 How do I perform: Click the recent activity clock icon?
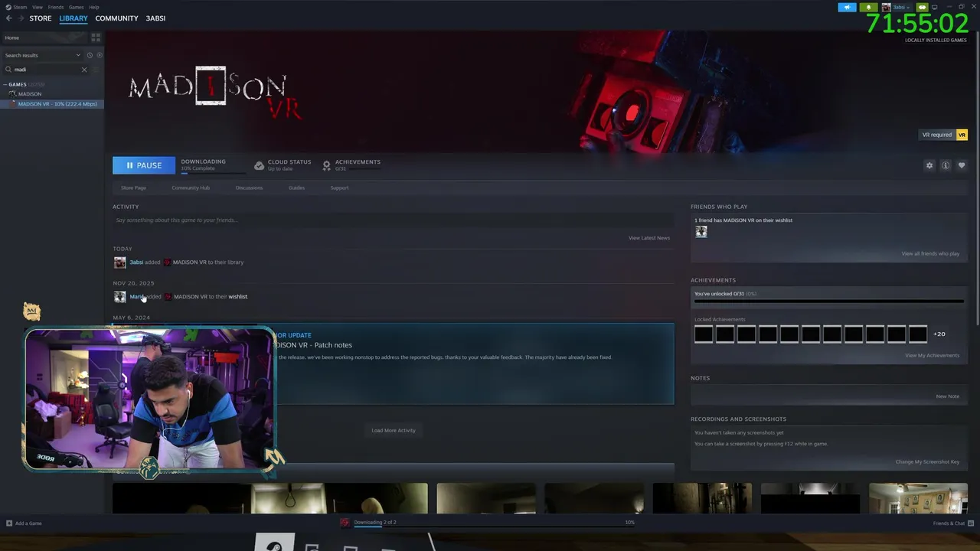(x=90, y=55)
